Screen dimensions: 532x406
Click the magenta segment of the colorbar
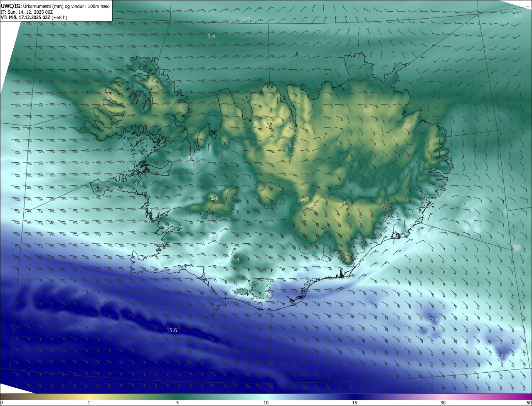(x=511, y=396)
